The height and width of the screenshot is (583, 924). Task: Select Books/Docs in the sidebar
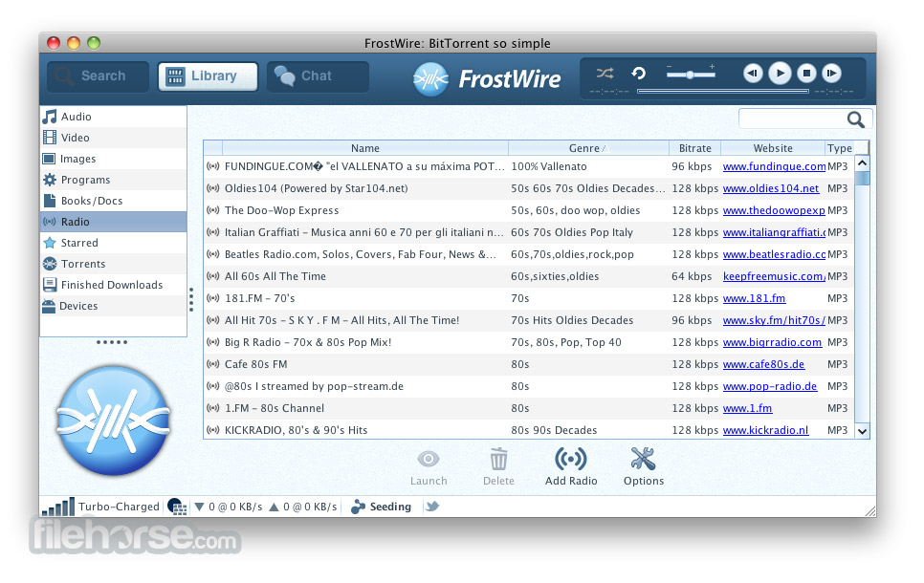(x=113, y=201)
